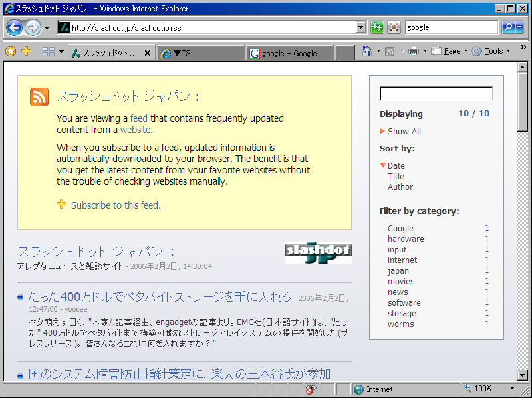
Task: Open the tab list dropdown arrow
Action: [61, 52]
